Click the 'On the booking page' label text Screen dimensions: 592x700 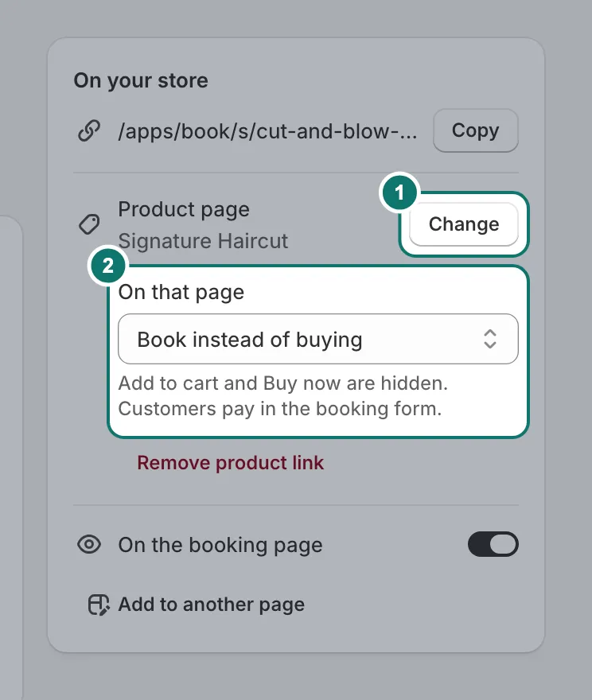(220, 545)
